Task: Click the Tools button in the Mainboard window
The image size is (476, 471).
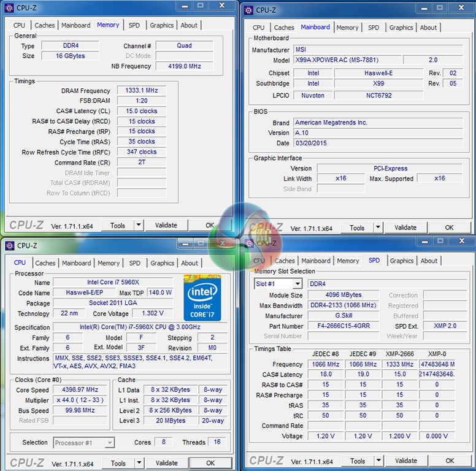Action: coord(357,228)
